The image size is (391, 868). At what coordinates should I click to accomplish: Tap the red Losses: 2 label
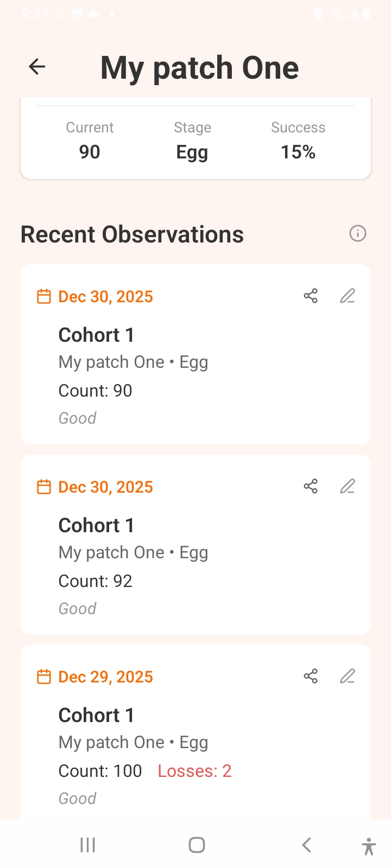[194, 771]
